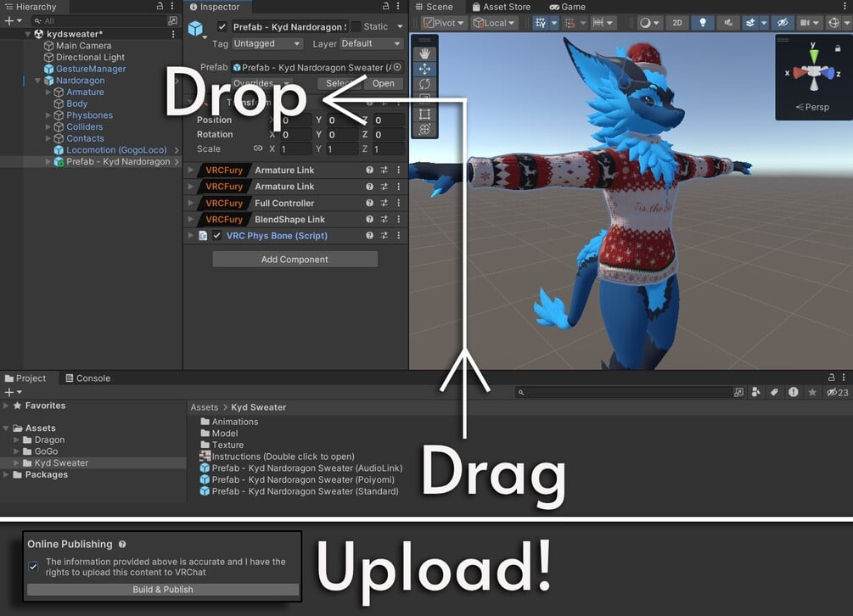Lock the Hierarchy panel

point(160,6)
